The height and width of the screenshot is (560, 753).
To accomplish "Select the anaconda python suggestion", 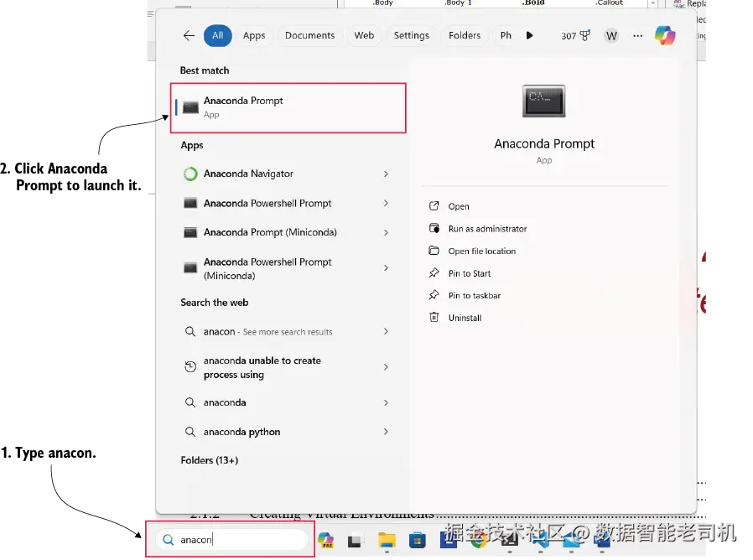I will click(287, 432).
